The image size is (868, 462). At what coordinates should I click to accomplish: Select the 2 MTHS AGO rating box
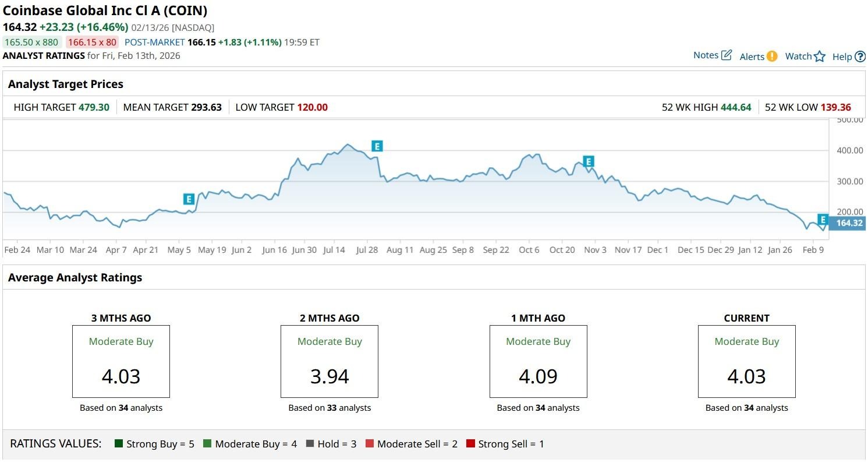click(x=330, y=361)
